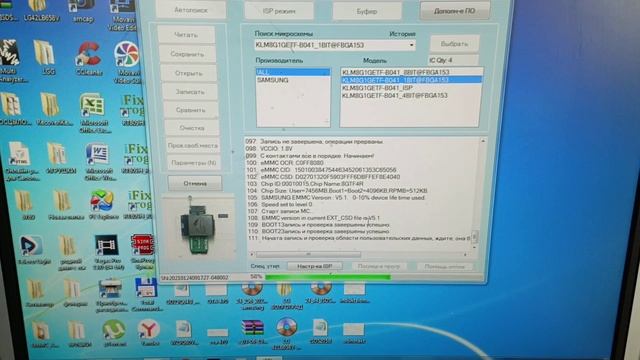Open Дополн-е ПО section
This screenshot has height=360, width=640.
pyautogui.click(x=455, y=11)
